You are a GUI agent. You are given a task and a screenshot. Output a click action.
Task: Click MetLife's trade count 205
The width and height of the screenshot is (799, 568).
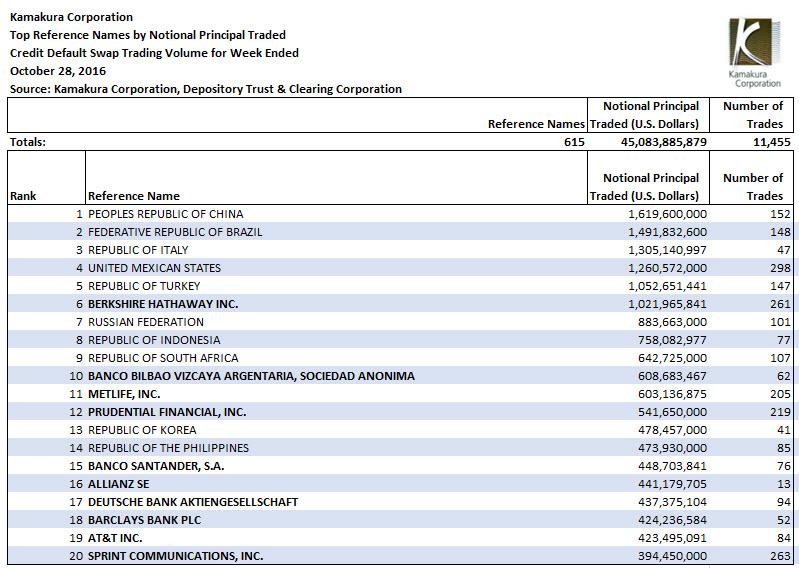click(x=781, y=394)
